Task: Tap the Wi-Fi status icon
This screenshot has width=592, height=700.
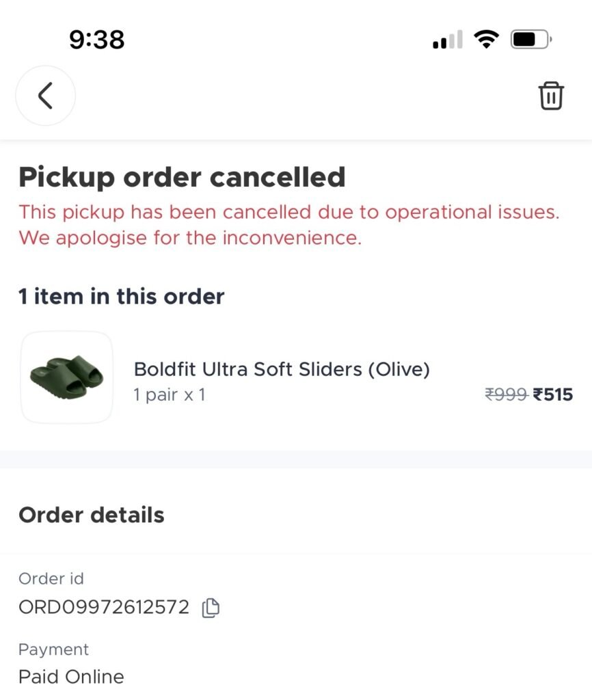Action: click(x=486, y=40)
